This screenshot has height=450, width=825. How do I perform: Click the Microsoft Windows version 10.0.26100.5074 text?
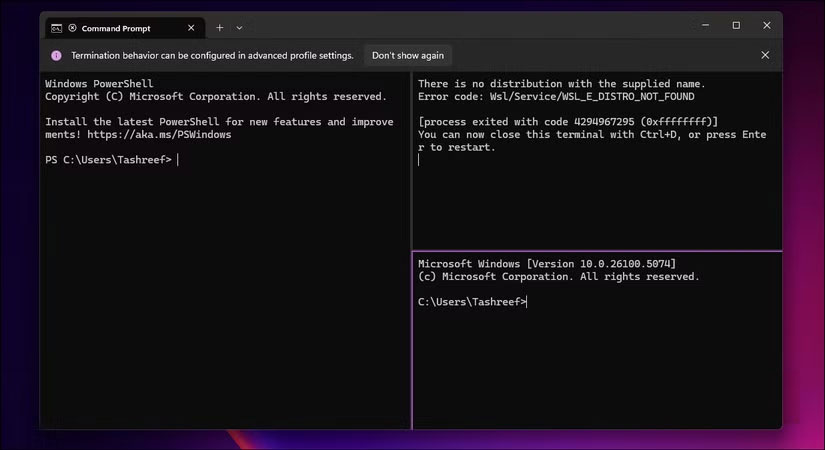click(x=547, y=264)
